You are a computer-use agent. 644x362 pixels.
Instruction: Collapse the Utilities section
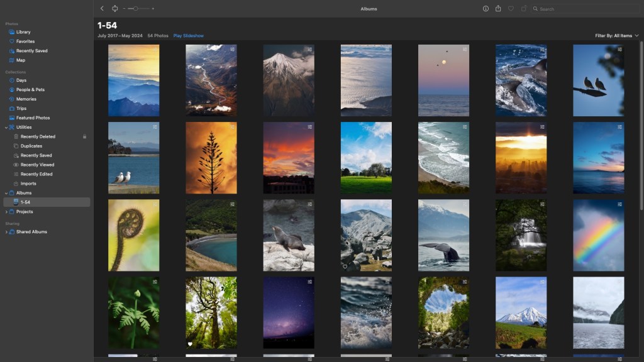pyautogui.click(x=6, y=128)
